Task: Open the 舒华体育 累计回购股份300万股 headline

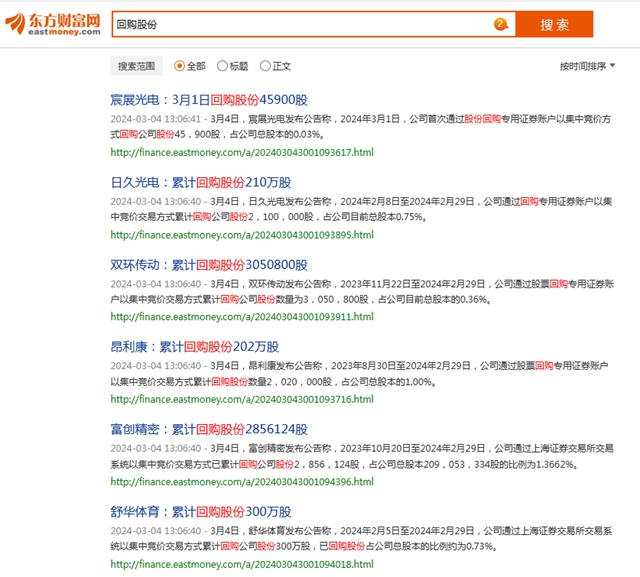Action: (x=201, y=512)
